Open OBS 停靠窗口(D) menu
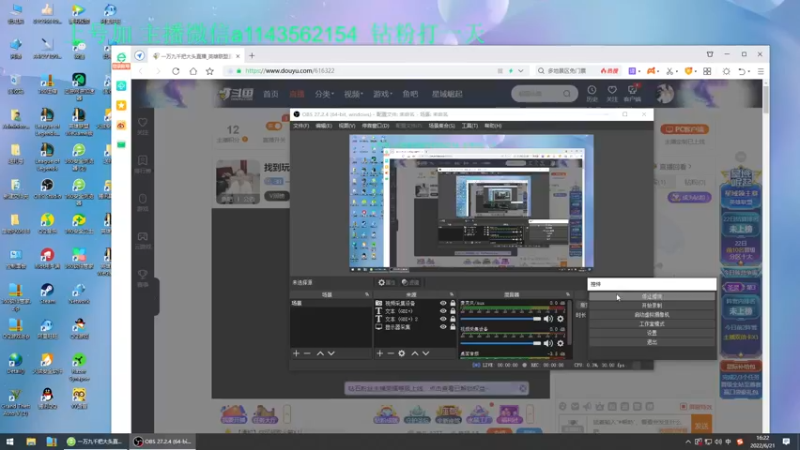 pos(376,126)
